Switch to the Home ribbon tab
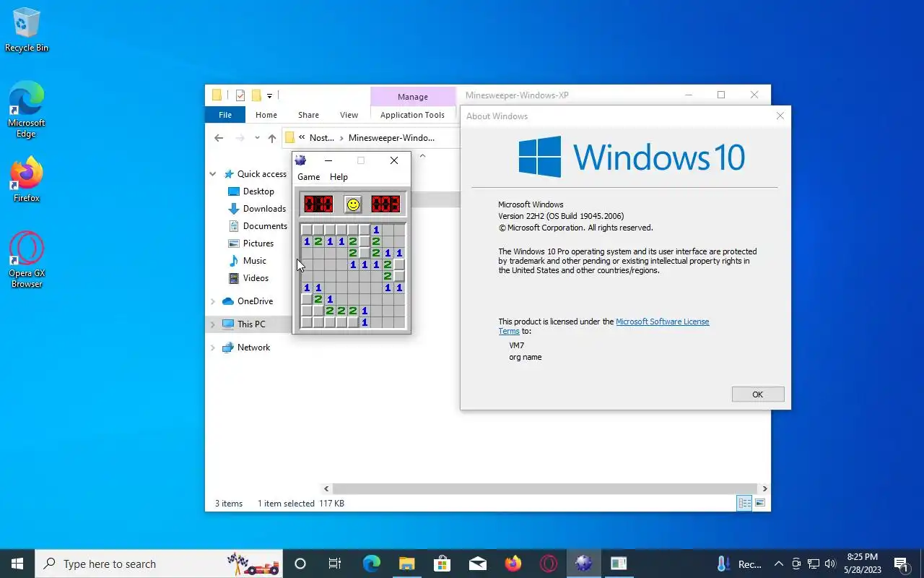Viewport: 924px width, 578px height. (x=266, y=115)
